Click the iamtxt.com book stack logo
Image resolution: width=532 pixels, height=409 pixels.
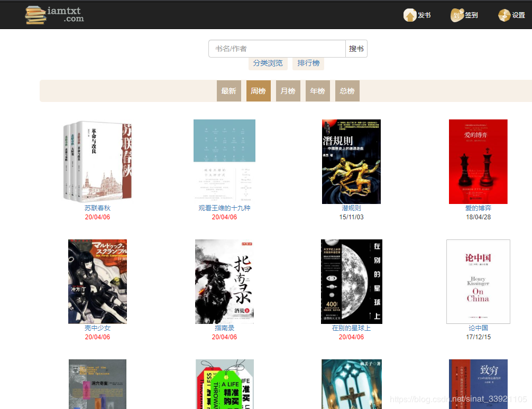pos(54,15)
